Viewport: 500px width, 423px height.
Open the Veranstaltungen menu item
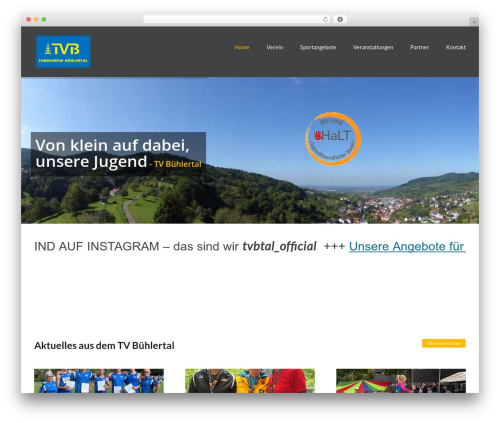tap(373, 47)
